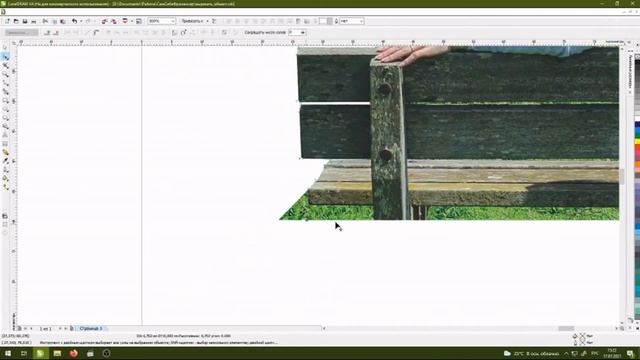Click the Import icon in toolbar
This screenshot has width=640, height=360.
pyautogui.click(x=104, y=21)
